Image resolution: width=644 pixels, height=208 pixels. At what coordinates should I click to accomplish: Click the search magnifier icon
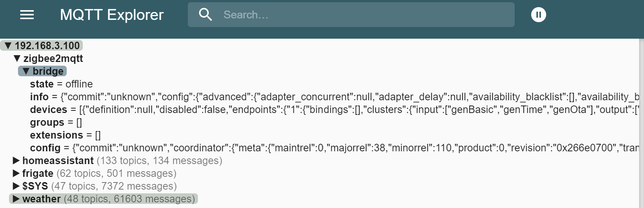[x=205, y=15]
